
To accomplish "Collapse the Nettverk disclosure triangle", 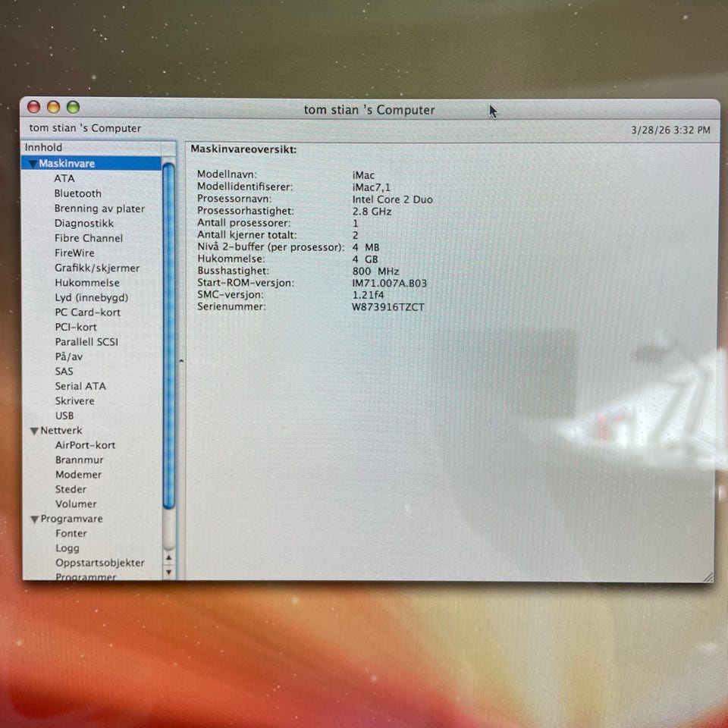I will click(34, 431).
